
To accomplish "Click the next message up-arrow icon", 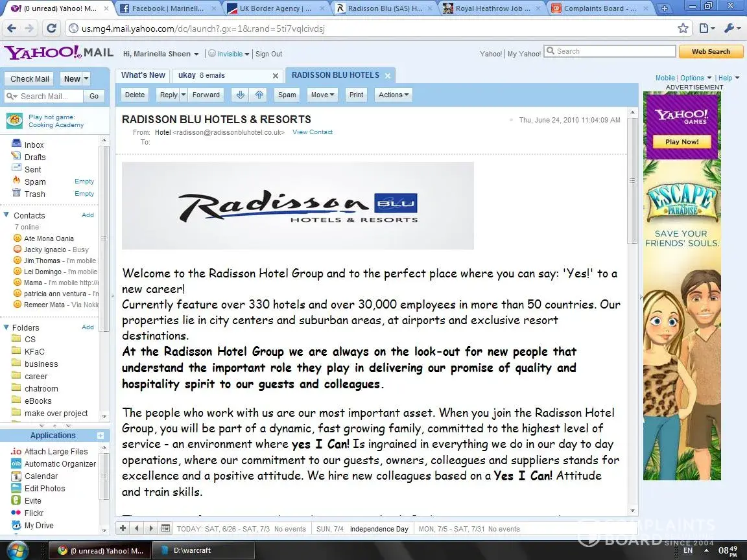I will (x=259, y=95).
